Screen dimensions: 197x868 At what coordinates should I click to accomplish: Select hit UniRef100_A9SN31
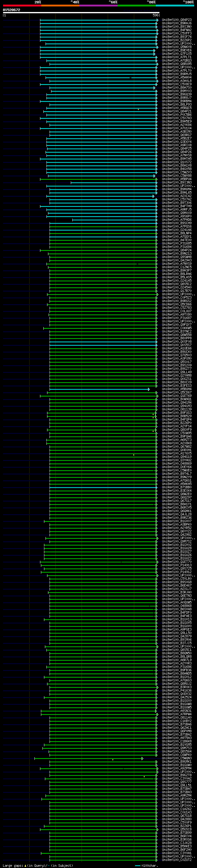177,711
